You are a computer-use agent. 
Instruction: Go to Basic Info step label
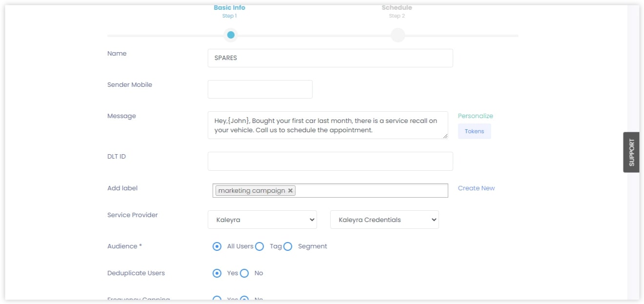pyautogui.click(x=229, y=8)
